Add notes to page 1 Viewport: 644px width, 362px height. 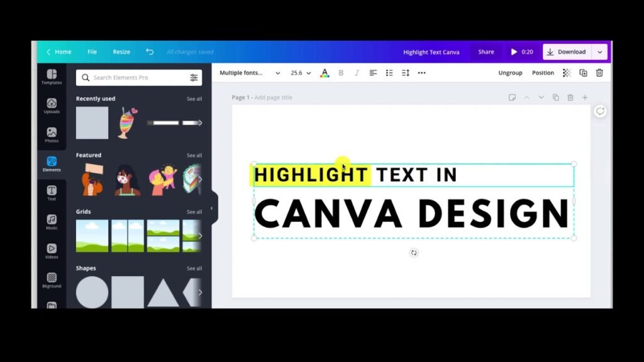(x=512, y=97)
